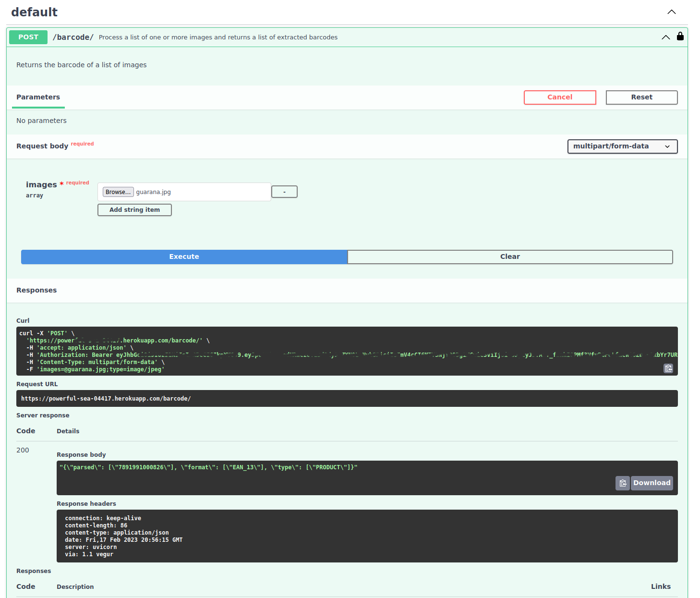Collapse the default section with its chevron
This screenshot has width=700, height=598.
click(x=671, y=12)
